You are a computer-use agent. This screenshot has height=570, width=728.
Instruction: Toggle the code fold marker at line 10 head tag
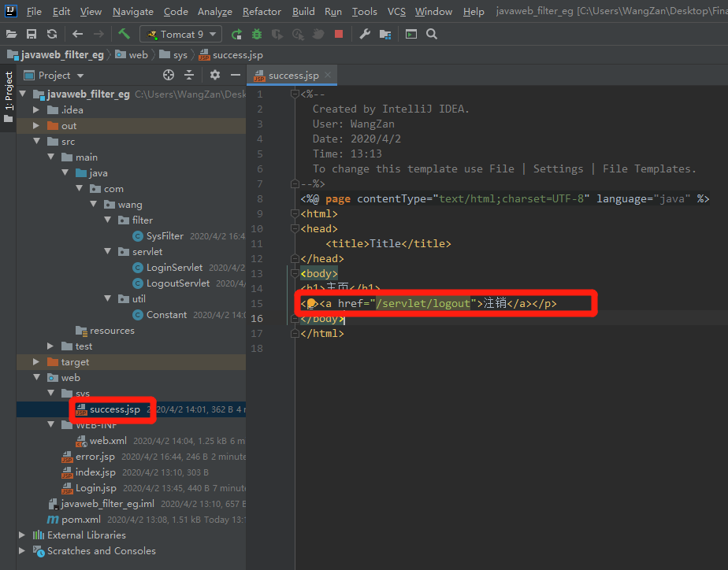pos(295,228)
